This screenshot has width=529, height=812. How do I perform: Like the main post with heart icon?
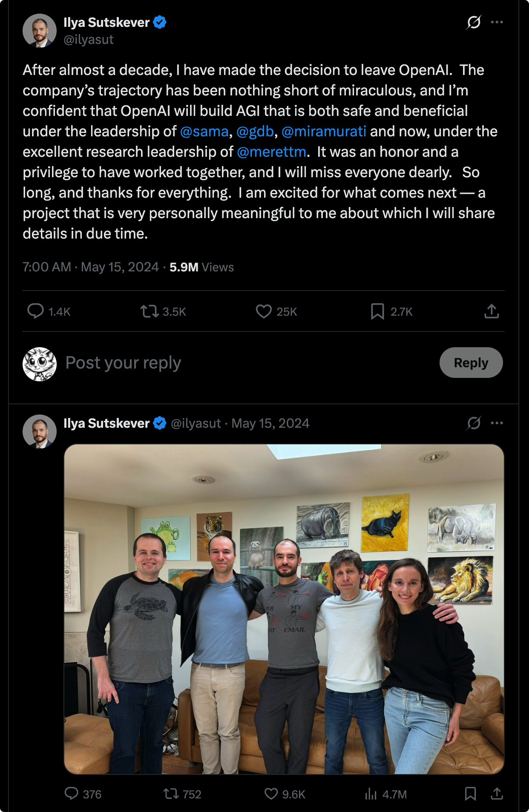coord(264,311)
